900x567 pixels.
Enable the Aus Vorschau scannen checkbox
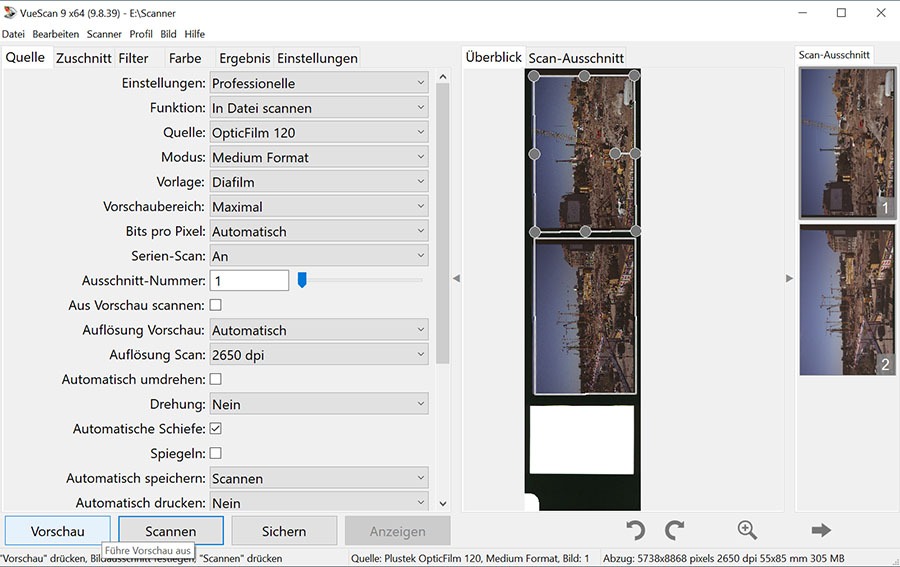(x=215, y=305)
